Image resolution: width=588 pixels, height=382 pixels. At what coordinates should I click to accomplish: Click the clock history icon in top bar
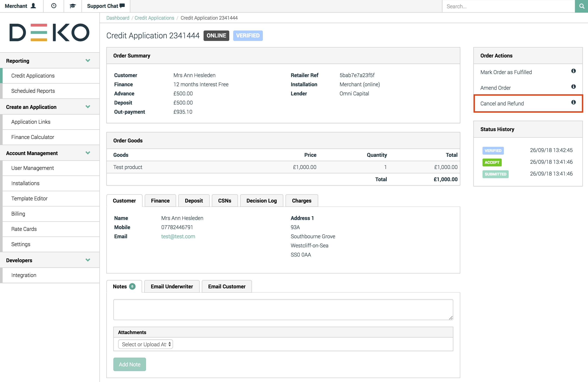click(54, 6)
